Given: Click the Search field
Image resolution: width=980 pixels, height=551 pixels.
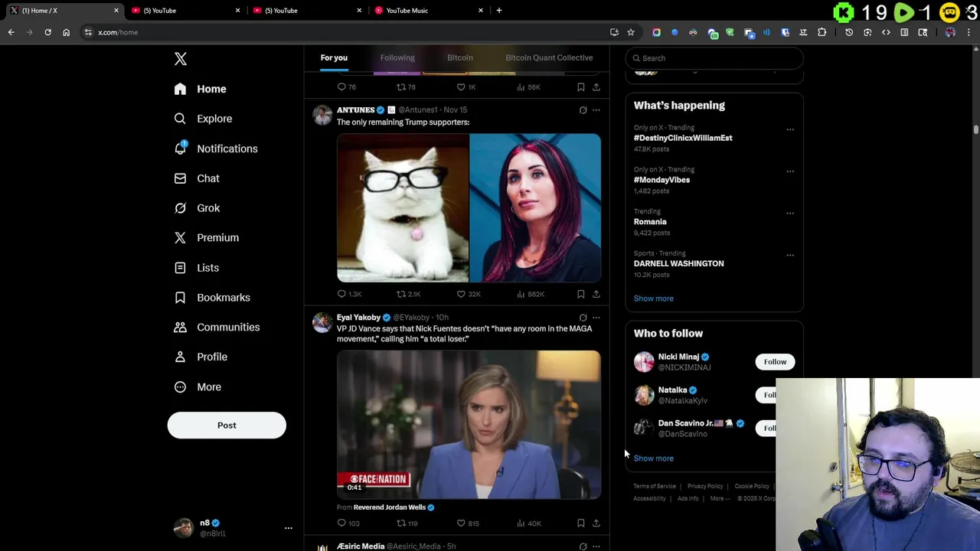Looking at the screenshot, I should point(714,58).
